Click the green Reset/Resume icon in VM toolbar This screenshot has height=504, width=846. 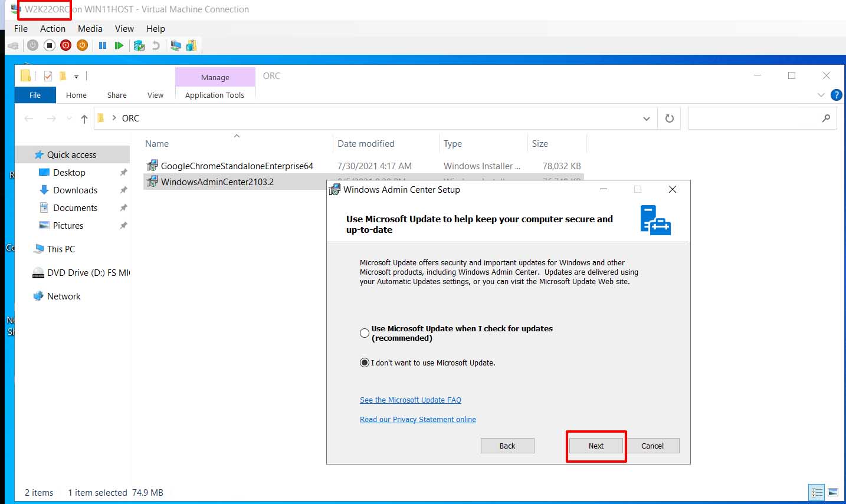pos(119,45)
